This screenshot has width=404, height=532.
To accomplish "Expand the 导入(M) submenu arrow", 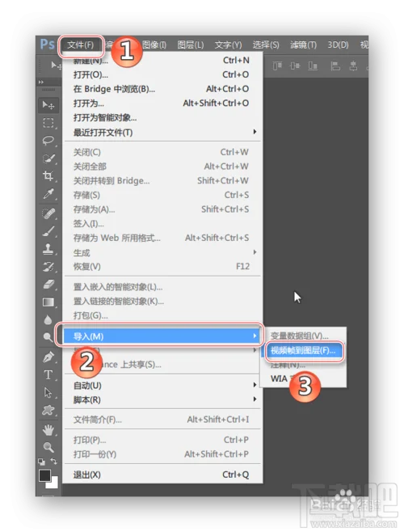I will point(255,336).
